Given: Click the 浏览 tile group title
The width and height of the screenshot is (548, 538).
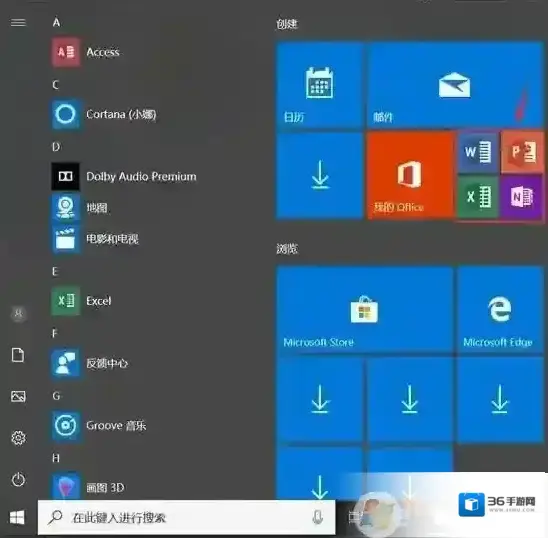Looking at the screenshot, I should tap(287, 249).
